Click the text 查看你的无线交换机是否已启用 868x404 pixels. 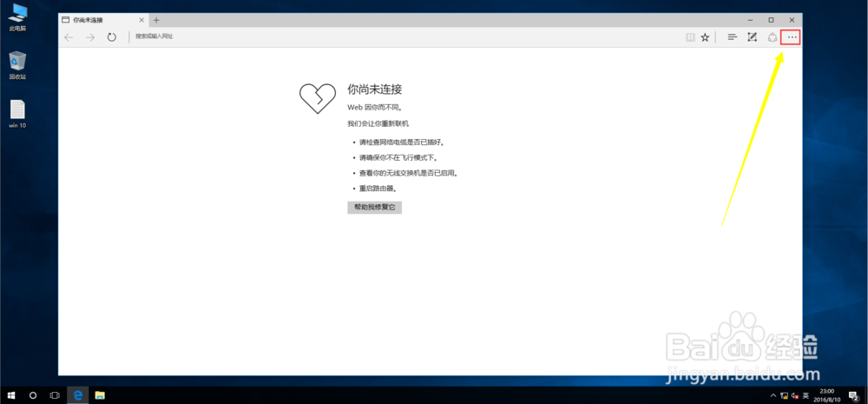[409, 173]
